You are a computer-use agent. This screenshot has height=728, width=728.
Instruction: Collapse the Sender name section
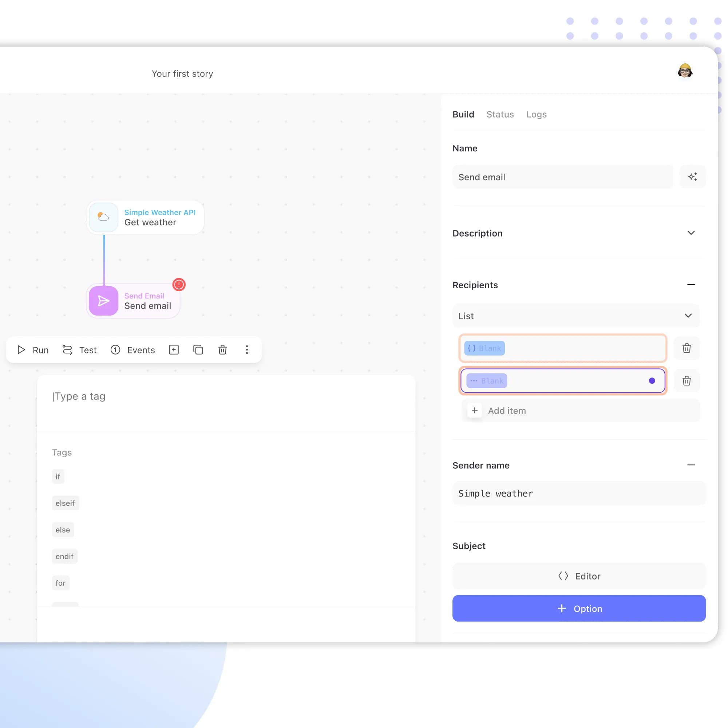(691, 465)
